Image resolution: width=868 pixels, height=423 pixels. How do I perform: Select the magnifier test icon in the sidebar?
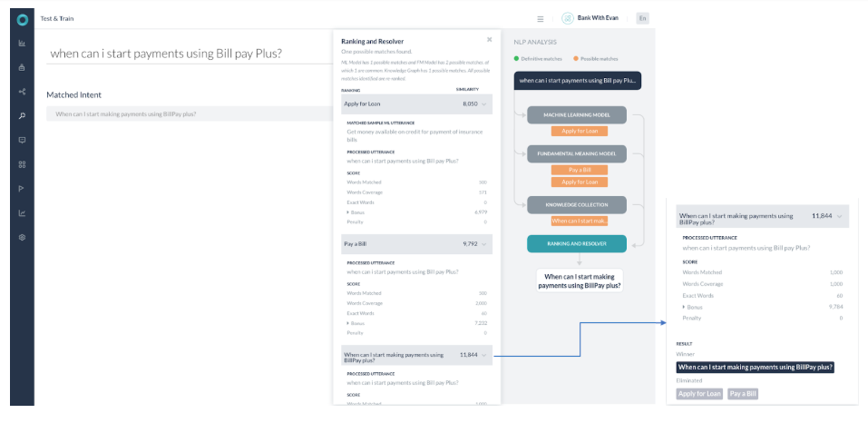[x=22, y=115]
